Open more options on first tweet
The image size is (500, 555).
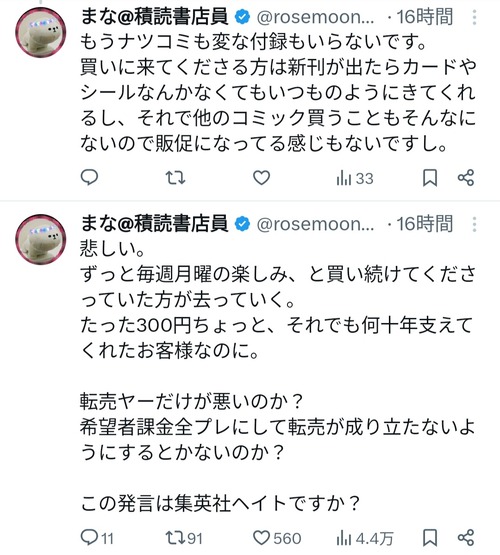[474, 17]
